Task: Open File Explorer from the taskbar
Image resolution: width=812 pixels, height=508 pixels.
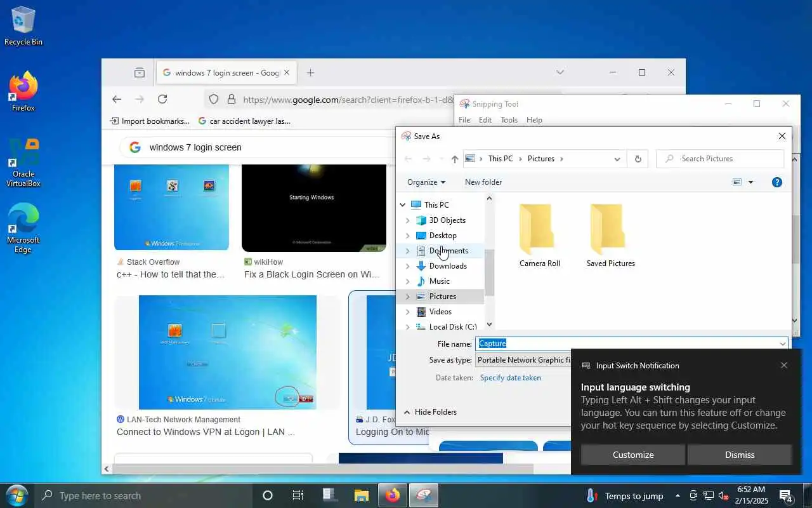Action: click(362, 495)
